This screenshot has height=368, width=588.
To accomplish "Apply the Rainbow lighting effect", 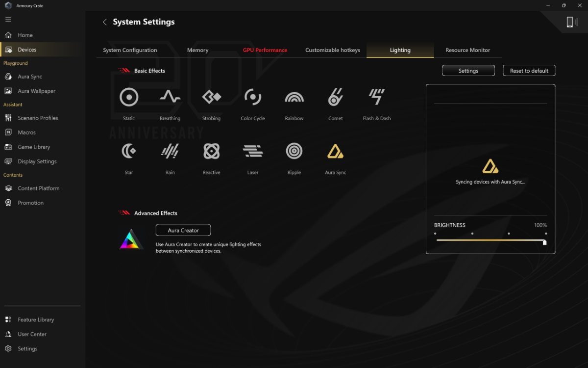I will pyautogui.click(x=294, y=97).
